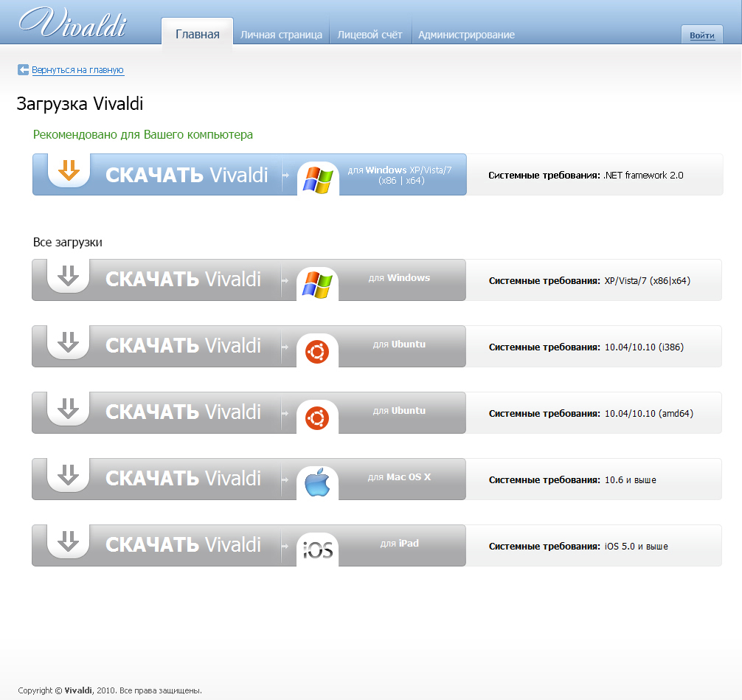Image resolution: width=742 pixels, height=700 pixels.
Task: Click the 'для Windows XP/Vista/7 (x86 | x64)' label
Action: (400, 175)
